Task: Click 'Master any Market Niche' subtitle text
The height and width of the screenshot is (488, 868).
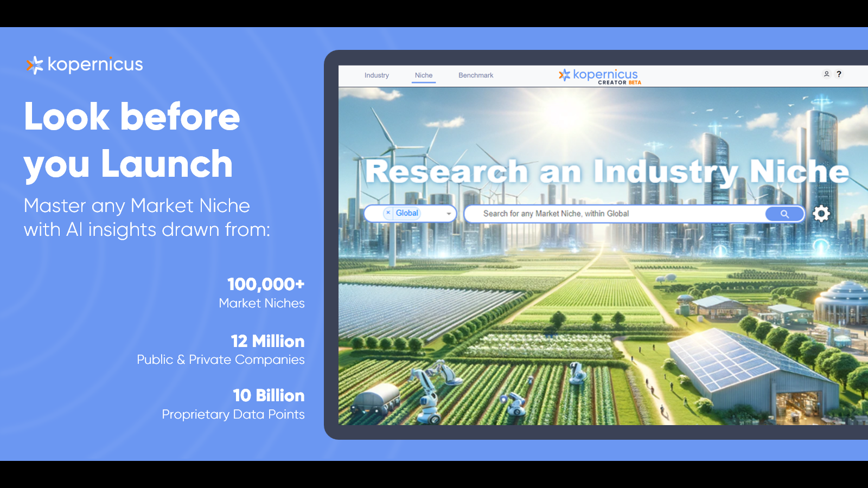Action: pos(137,206)
